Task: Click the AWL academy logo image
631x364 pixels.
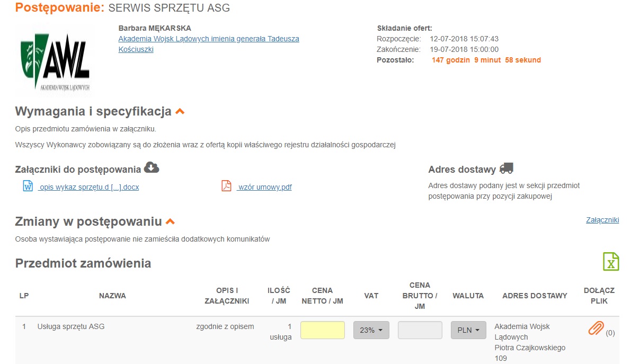Action: click(55, 60)
